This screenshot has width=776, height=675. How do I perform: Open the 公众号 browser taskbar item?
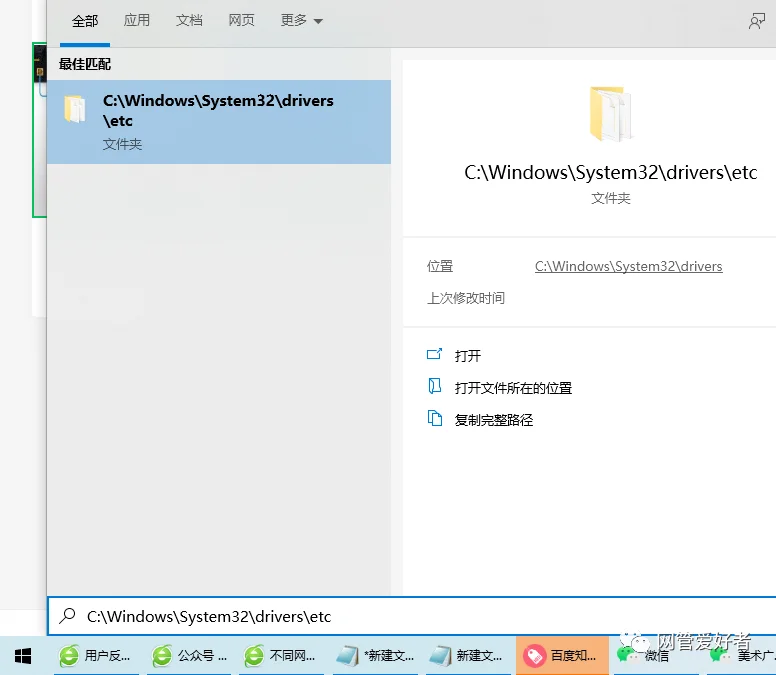189,656
